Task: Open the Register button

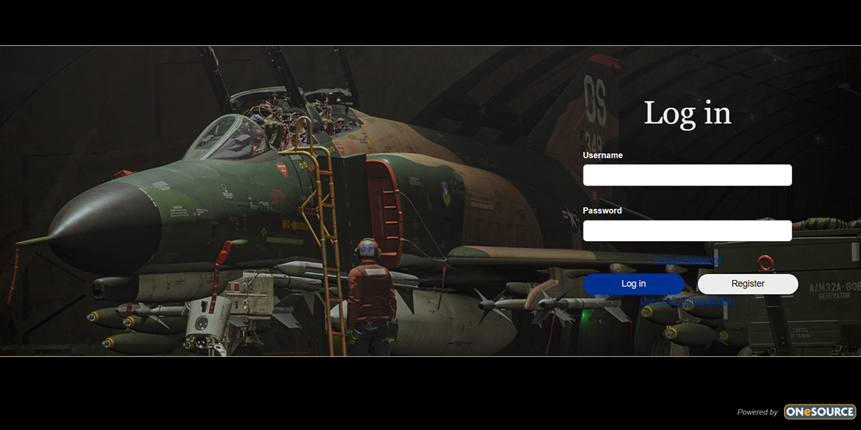Action: [748, 284]
